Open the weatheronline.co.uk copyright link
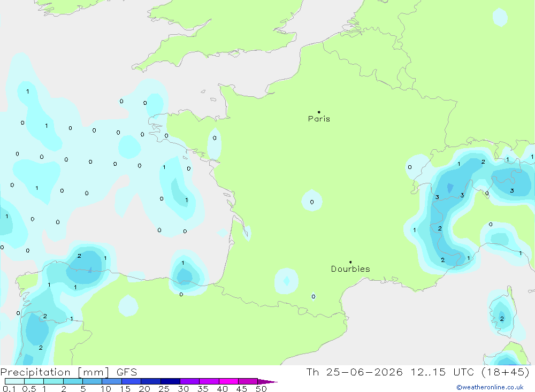 [490, 387]
